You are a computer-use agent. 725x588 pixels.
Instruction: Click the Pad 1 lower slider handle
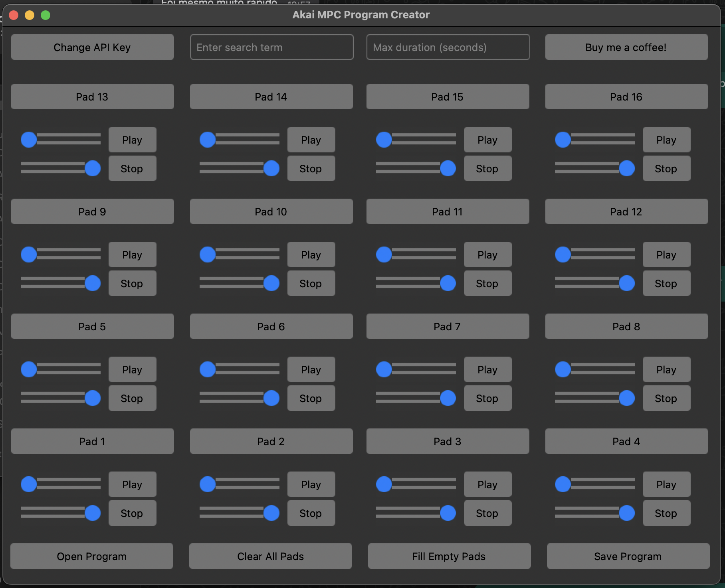93,513
